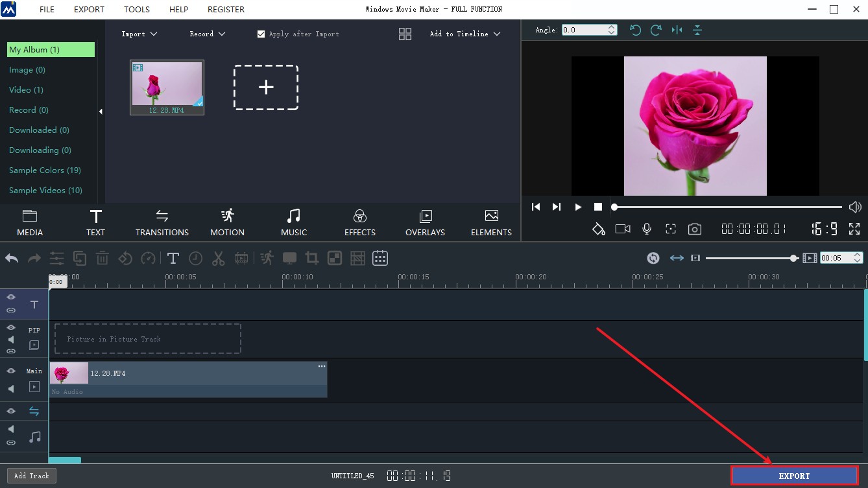
Task: Expand the Add to Timeline dropdown
Action: point(465,34)
